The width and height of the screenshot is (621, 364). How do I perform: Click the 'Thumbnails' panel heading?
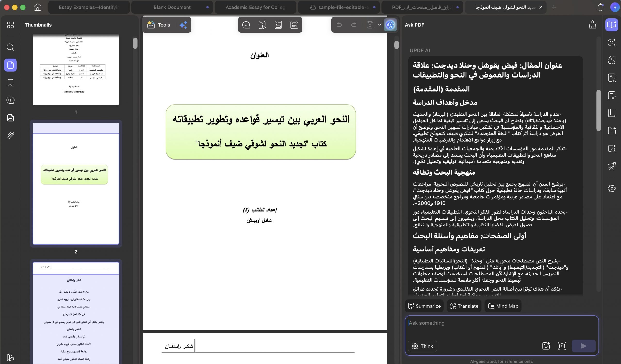click(38, 25)
